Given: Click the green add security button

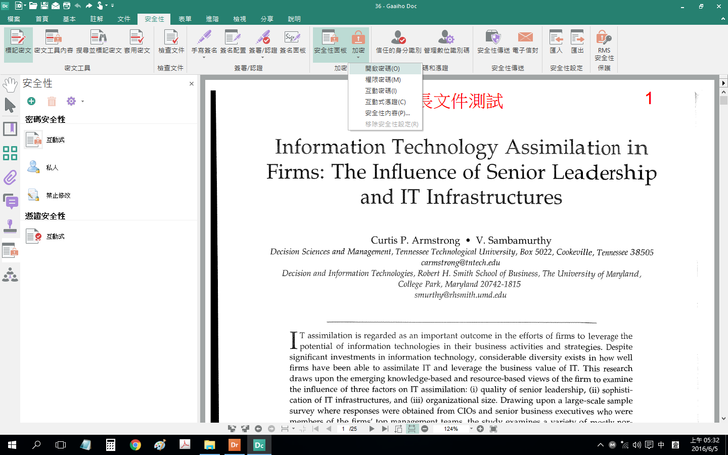Looking at the screenshot, I should coord(31,101).
